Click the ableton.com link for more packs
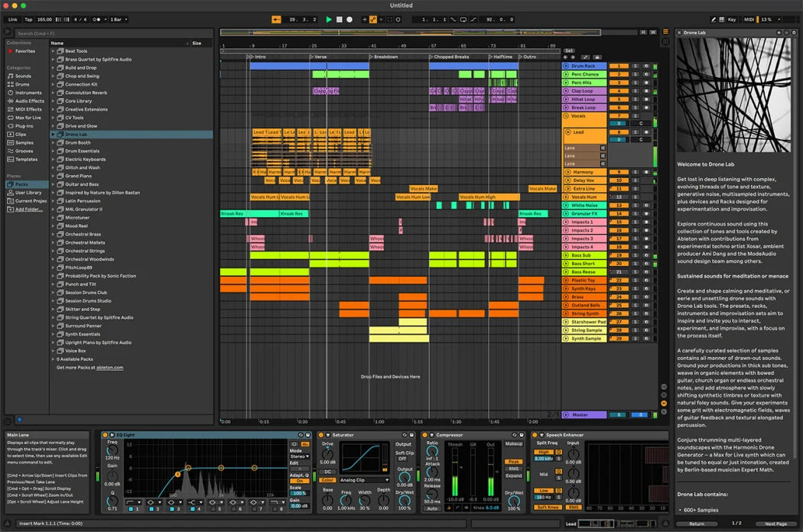 (109, 368)
